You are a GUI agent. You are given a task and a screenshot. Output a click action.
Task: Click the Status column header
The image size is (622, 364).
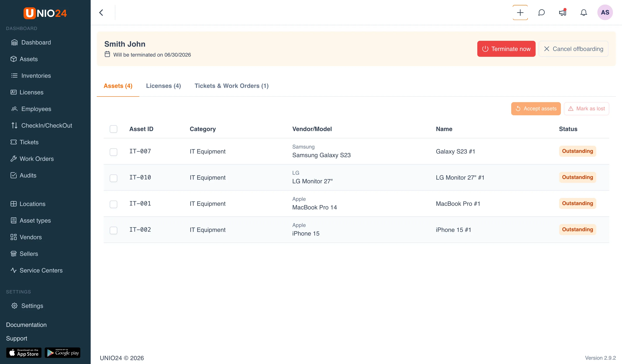568,129
